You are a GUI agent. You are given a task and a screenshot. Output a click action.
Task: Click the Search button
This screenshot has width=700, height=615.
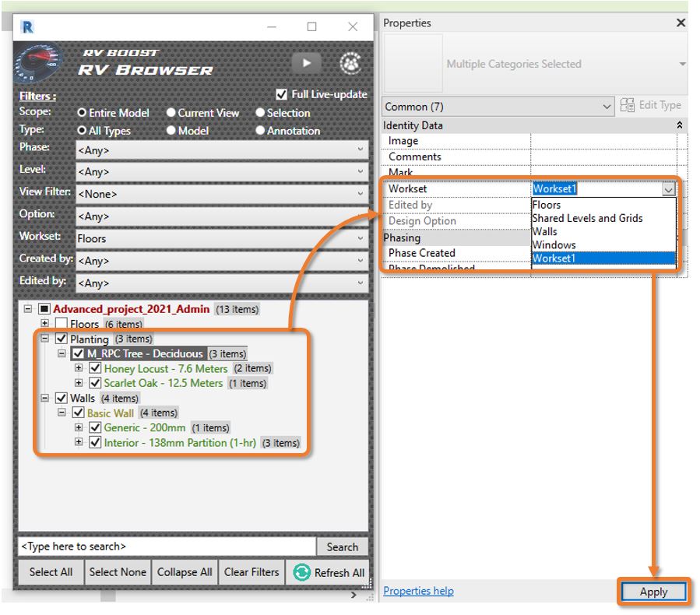343,546
